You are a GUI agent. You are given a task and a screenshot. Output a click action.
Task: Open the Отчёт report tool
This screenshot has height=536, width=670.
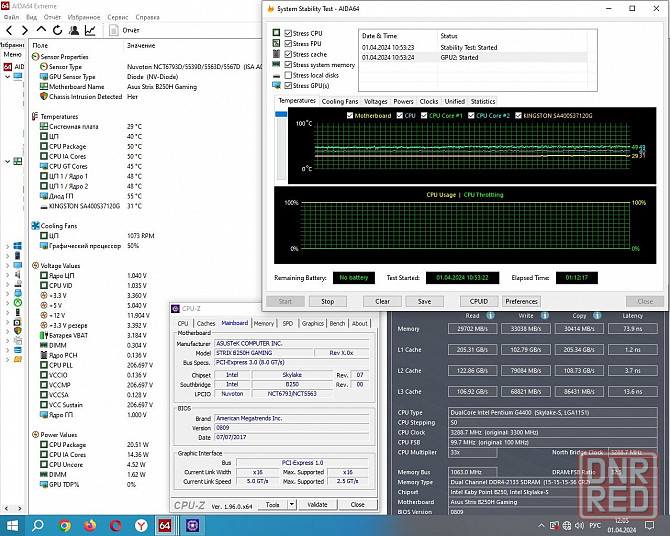pyautogui.click(x=124, y=30)
